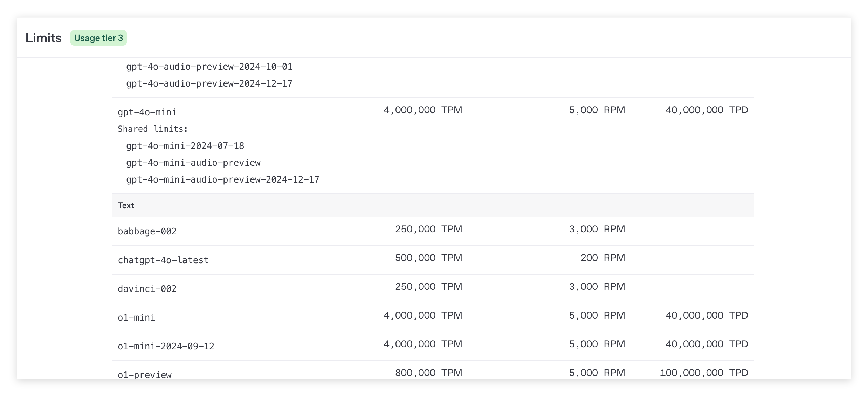Click the gpt-4o-mini-audio-preview shared model
The height and width of the screenshot is (396, 868).
coord(193,163)
